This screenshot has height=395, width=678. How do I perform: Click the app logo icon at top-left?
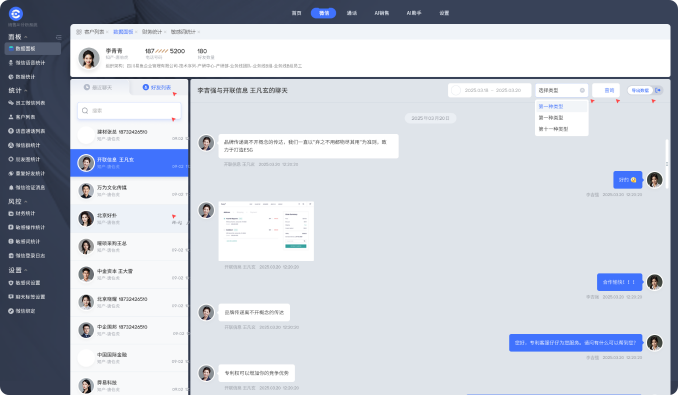click(16, 14)
